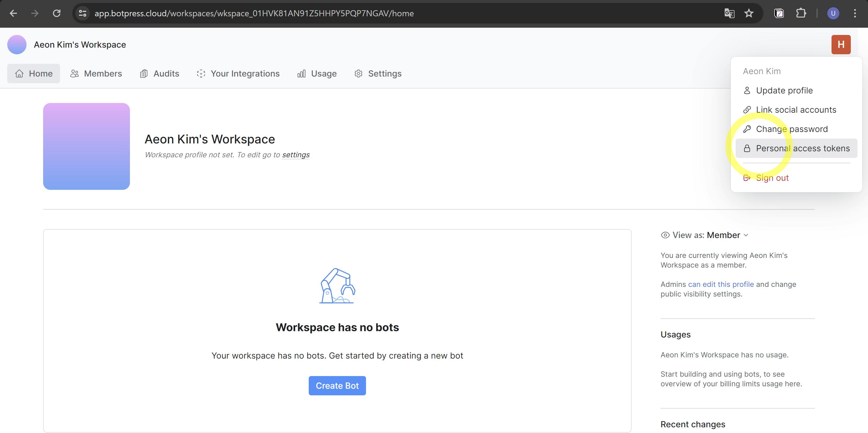Image resolution: width=868 pixels, height=433 pixels.
Task: Follow the settings link under workspace name
Action: [x=295, y=155]
